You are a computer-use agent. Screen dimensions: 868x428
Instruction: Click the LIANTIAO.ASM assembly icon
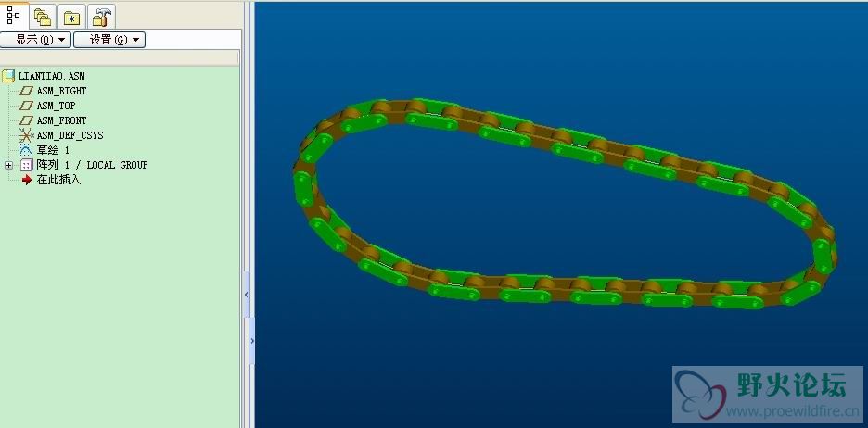pos(8,76)
